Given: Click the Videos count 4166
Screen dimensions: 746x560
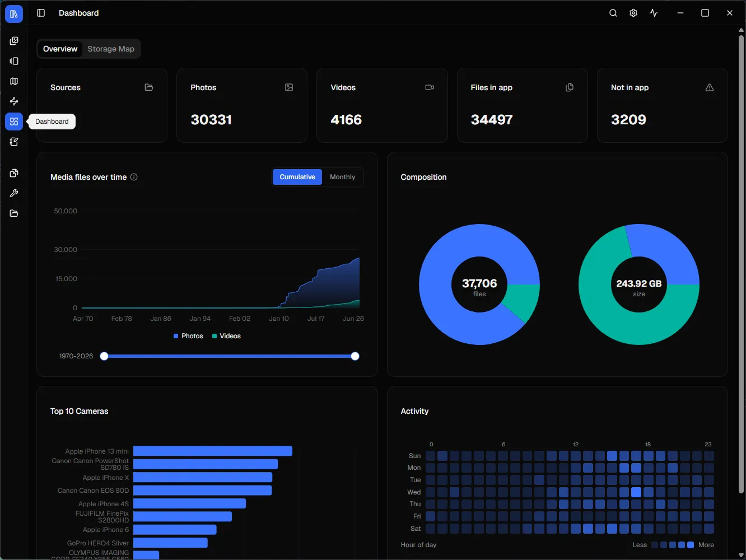Looking at the screenshot, I should coord(346,120).
